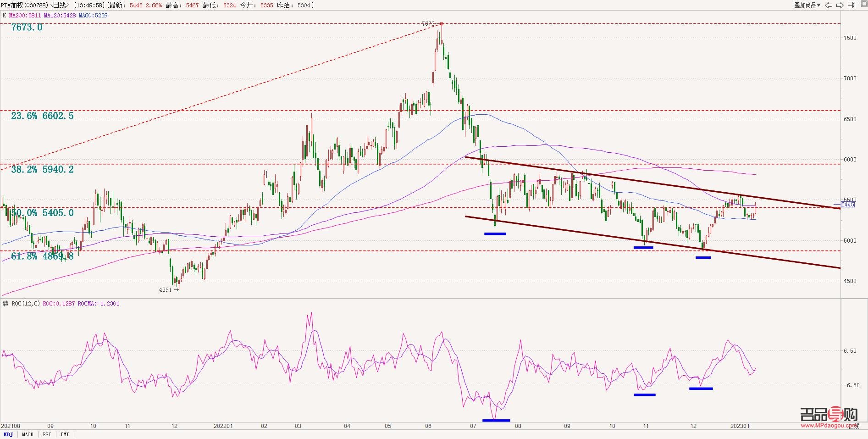Click the 202201 date marker on time axis
The height and width of the screenshot is (439, 868).
(223, 426)
